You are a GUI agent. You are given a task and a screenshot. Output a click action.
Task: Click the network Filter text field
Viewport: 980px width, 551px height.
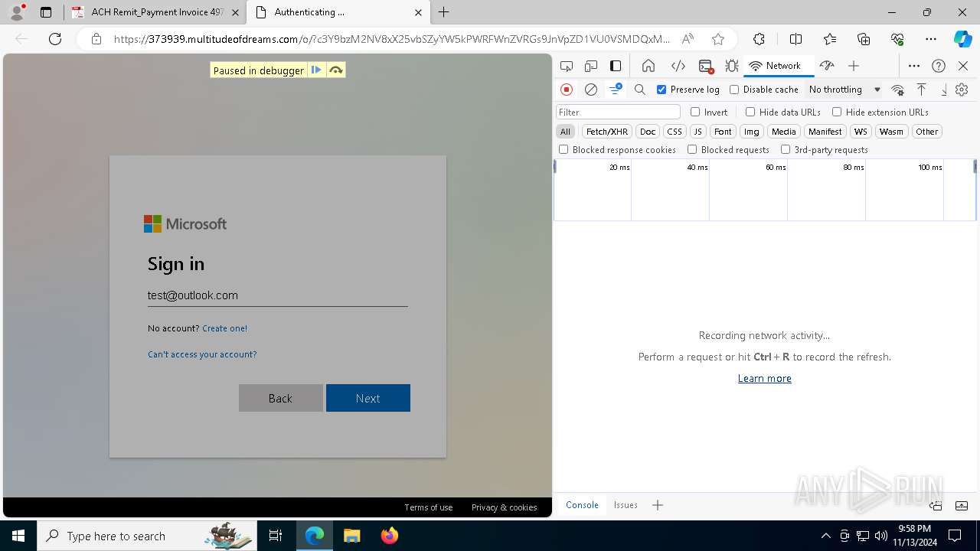point(618,112)
